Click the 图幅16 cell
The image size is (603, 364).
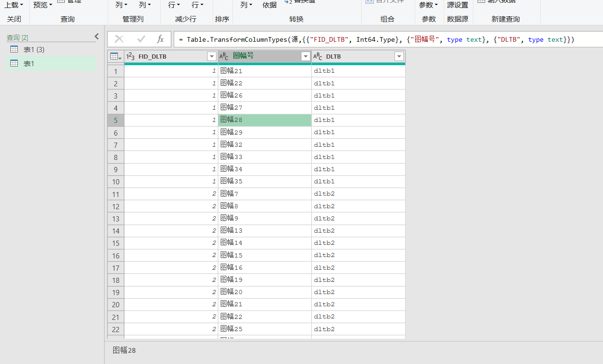tap(265, 268)
